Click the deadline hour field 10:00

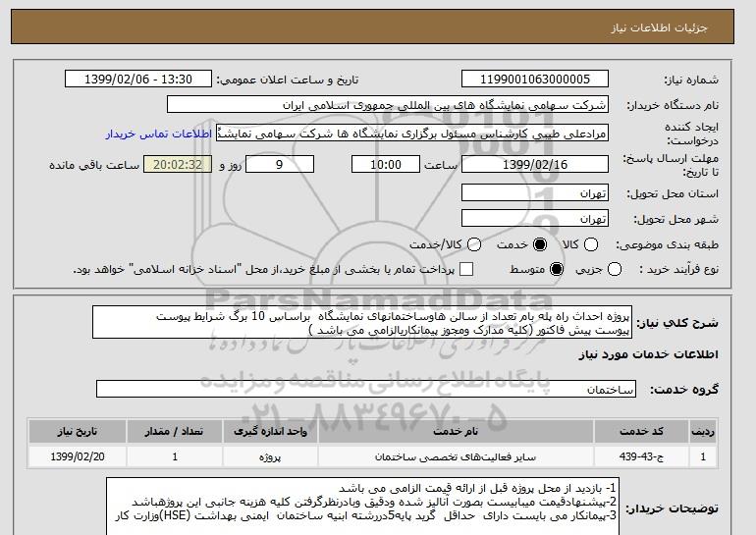(386, 164)
